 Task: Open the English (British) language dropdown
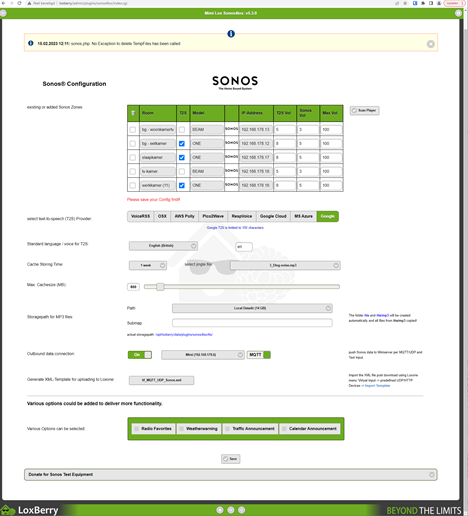(163, 246)
